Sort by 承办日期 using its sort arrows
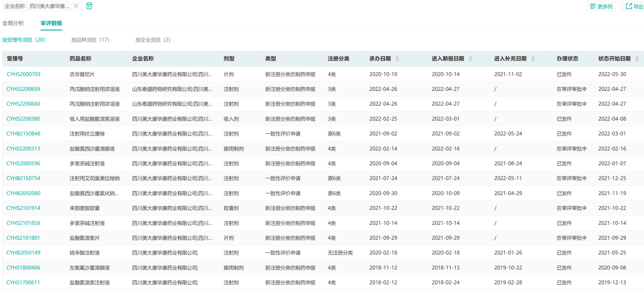The height and width of the screenshot is (294, 644). pos(397,59)
